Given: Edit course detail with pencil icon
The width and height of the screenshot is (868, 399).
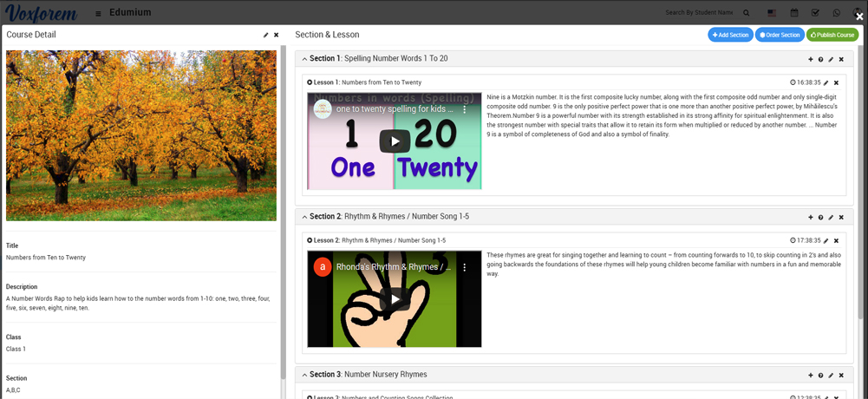Looking at the screenshot, I should (x=265, y=35).
